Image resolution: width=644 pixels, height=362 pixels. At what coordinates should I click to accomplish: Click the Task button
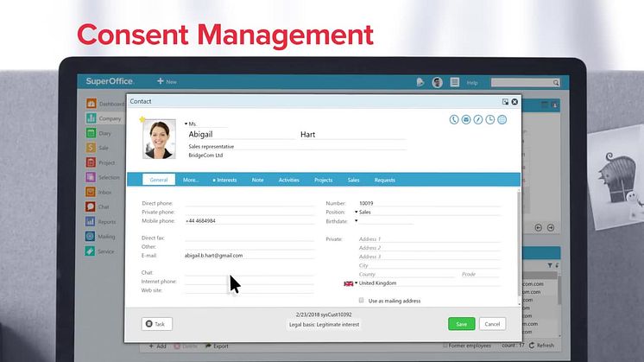[157, 324]
